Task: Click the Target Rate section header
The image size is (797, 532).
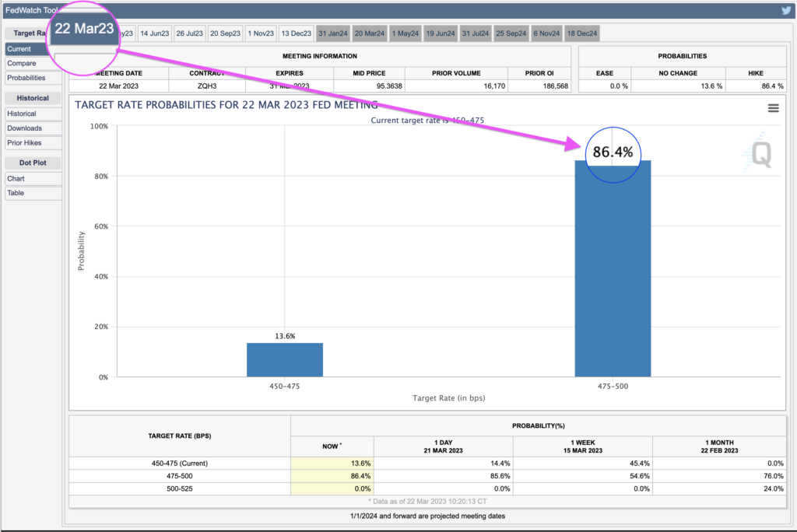Action: (x=31, y=33)
